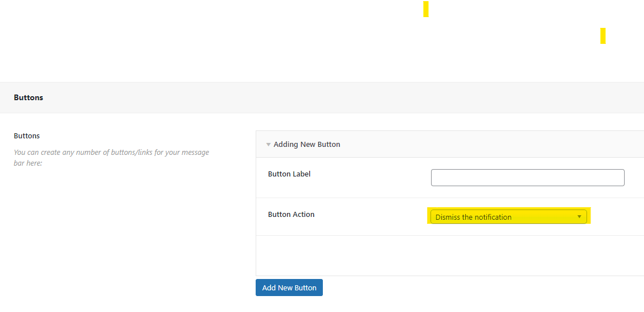644x312 pixels.
Task: Click yellow highlight beside the action dropdown
Action: point(589,216)
